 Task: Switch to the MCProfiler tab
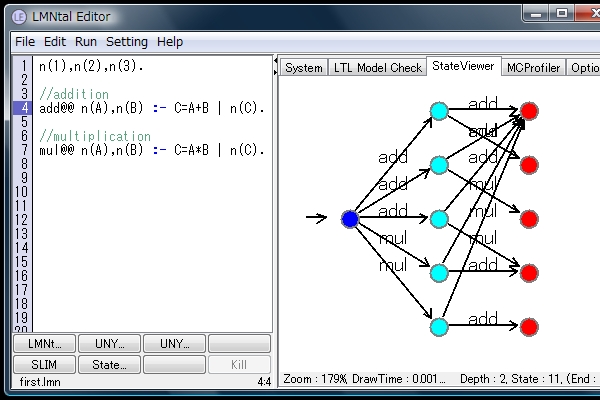(x=533, y=67)
